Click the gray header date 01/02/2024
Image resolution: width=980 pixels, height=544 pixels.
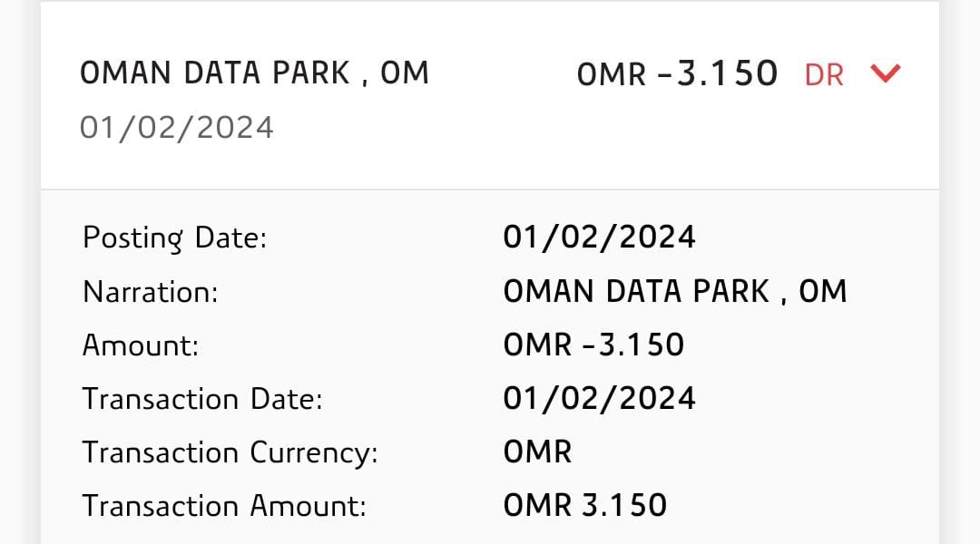pyautogui.click(x=177, y=128)
